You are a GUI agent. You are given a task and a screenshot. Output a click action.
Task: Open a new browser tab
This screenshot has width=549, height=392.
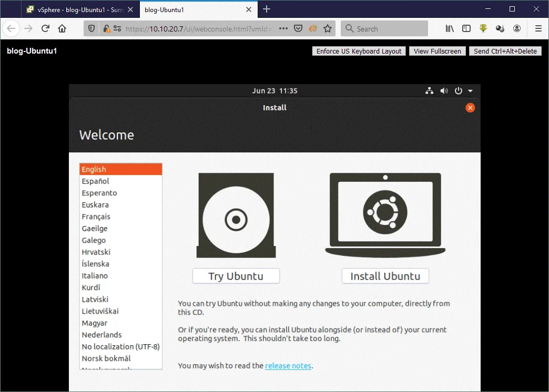click(x=267, y=9)
